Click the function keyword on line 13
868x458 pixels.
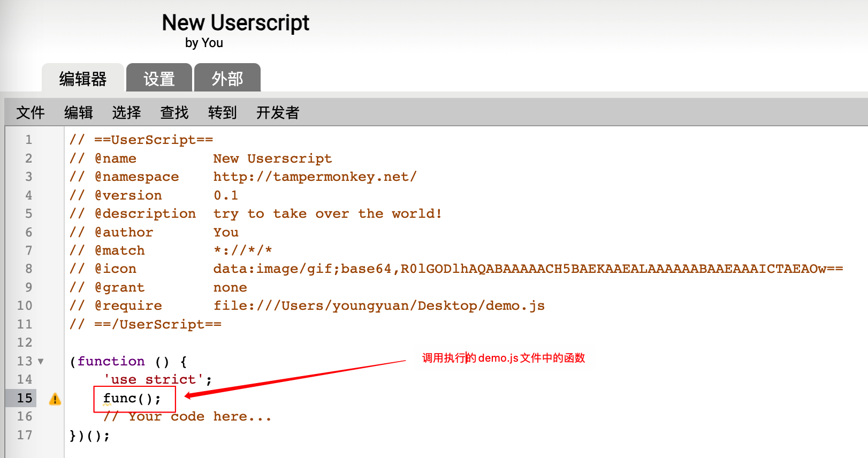[111, 362]
